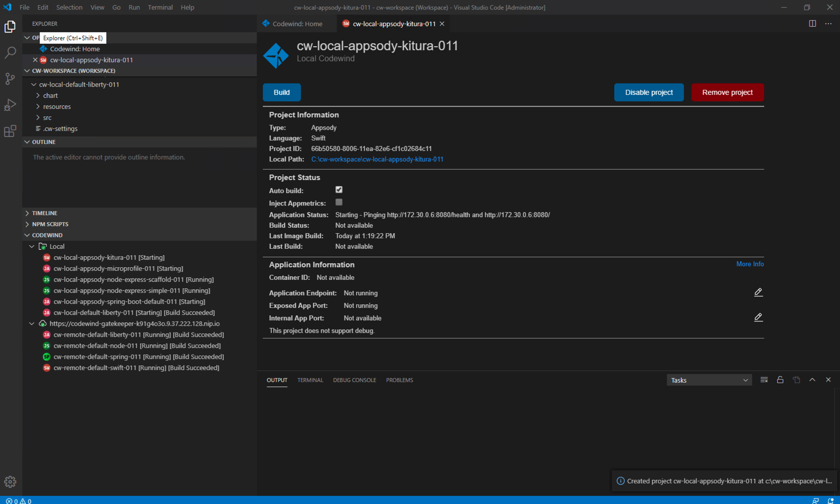The height and width of the screenshot is (504, 840).
Task: Open the Source Control view
Action: [10, 79]
